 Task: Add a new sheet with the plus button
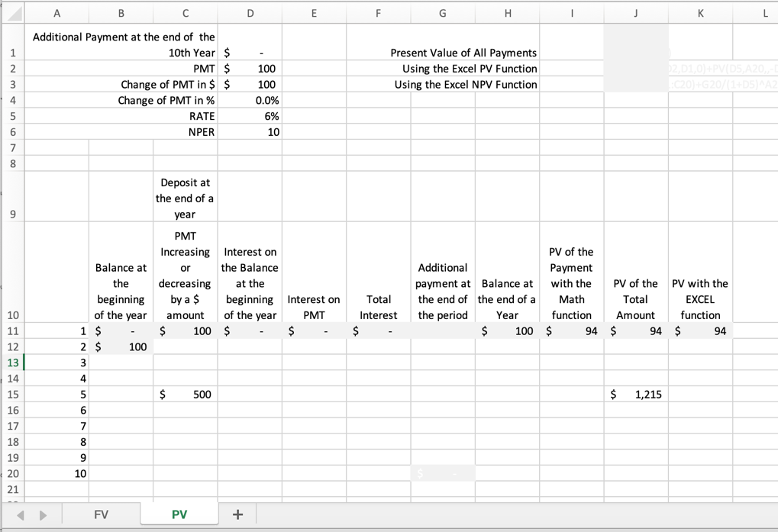237,514
